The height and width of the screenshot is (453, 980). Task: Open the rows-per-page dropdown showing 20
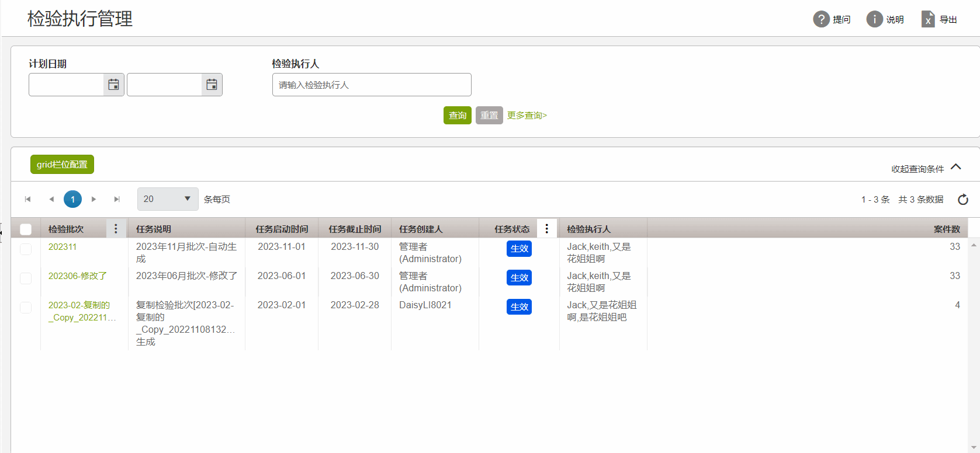(x=168, y=199)
